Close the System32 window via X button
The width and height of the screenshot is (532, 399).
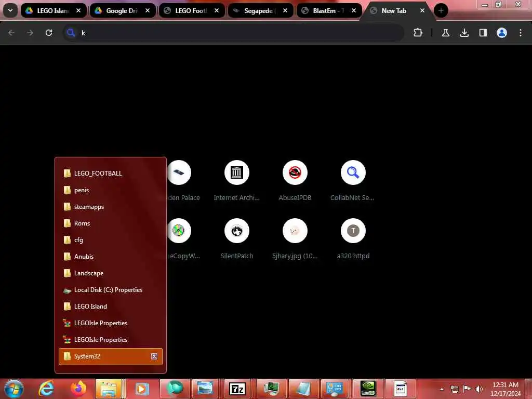click(x=154, y=356)
